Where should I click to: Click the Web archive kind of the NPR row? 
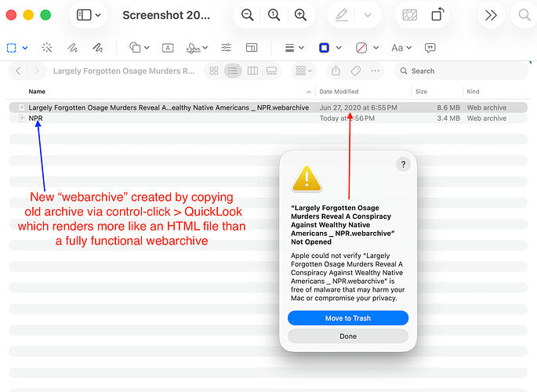coord(487,118)
